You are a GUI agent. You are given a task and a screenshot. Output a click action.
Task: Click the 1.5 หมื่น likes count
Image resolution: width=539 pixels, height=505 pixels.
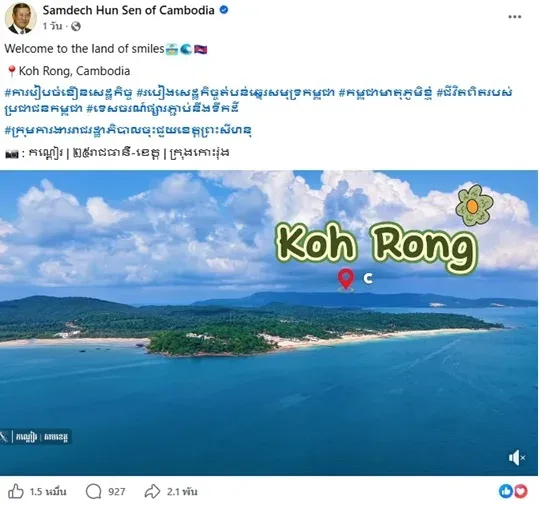pos(48,492)
